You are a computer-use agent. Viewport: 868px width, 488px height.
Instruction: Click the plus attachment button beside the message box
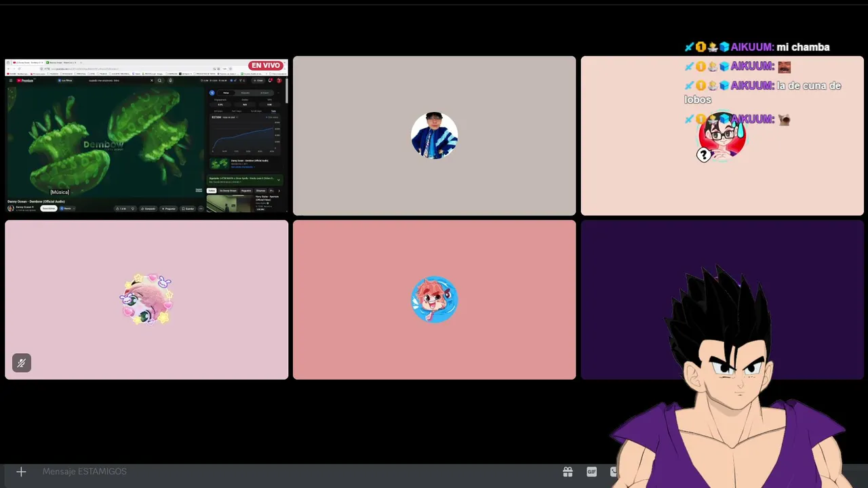coord(21,472)
